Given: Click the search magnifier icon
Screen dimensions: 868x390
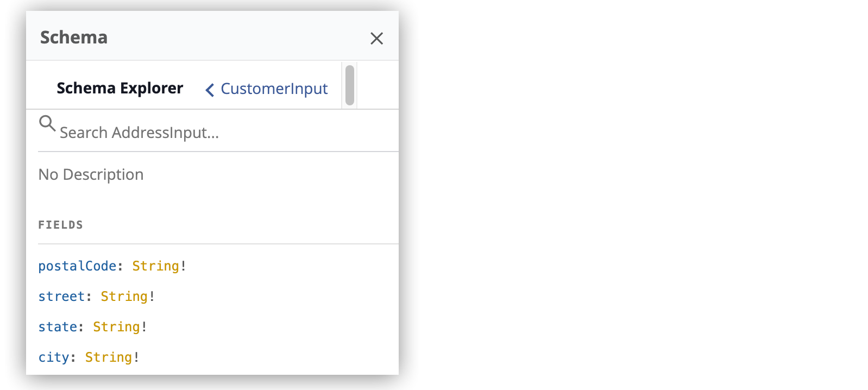Looking at the screenshot, I should (47, 124).
